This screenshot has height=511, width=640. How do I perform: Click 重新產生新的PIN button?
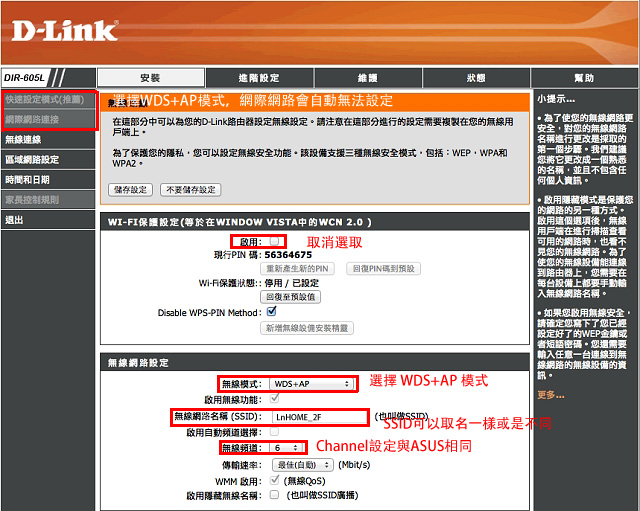(298, 269)
